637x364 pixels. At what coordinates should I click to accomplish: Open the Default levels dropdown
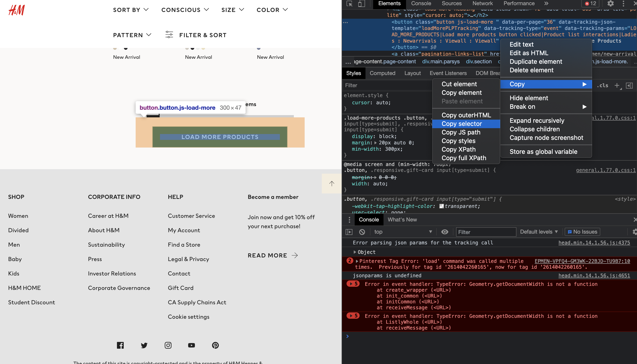pos(539,232)
